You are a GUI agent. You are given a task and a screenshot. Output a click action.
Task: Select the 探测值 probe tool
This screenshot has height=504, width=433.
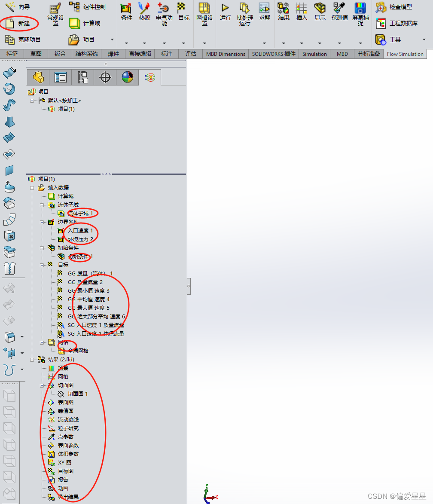click(x=339, y=12)
